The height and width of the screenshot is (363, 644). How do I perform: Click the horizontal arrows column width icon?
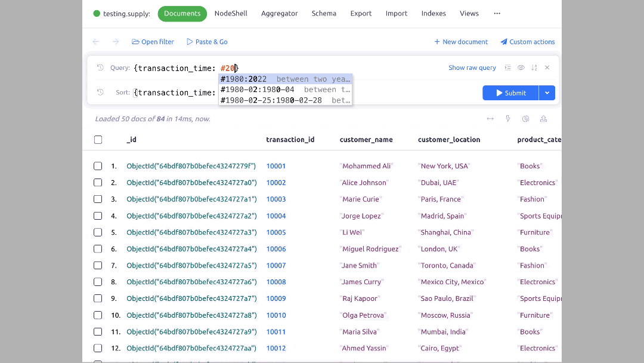tap(490, 119)
